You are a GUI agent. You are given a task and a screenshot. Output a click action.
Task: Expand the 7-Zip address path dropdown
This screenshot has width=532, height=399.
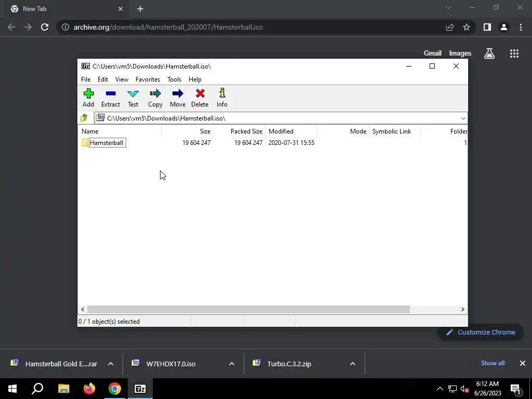pyautogui.click(x=463, y=118)
